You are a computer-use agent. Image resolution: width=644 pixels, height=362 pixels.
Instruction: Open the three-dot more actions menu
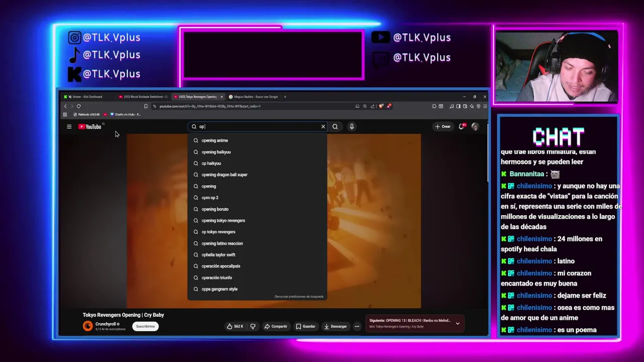357,326
